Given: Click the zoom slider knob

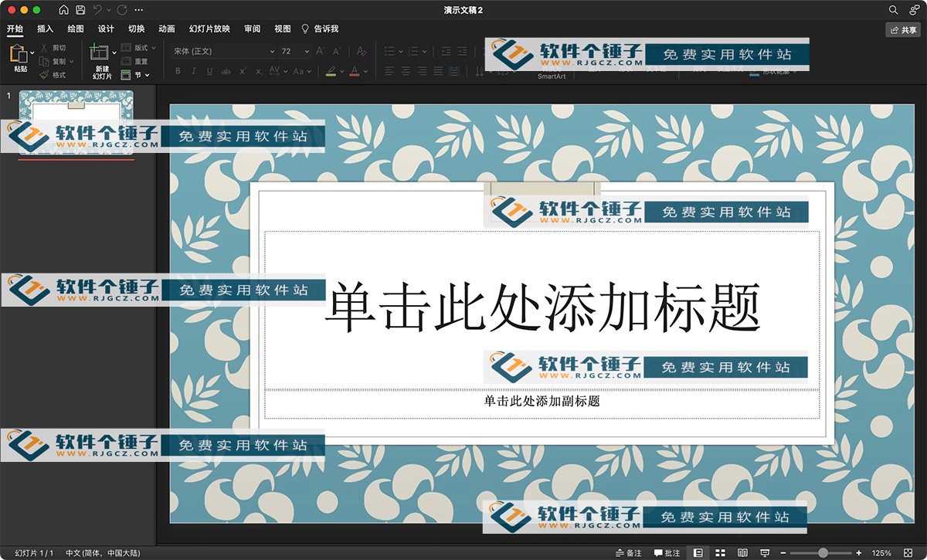Looking at the screenshot, I should [x=823, y=553].
